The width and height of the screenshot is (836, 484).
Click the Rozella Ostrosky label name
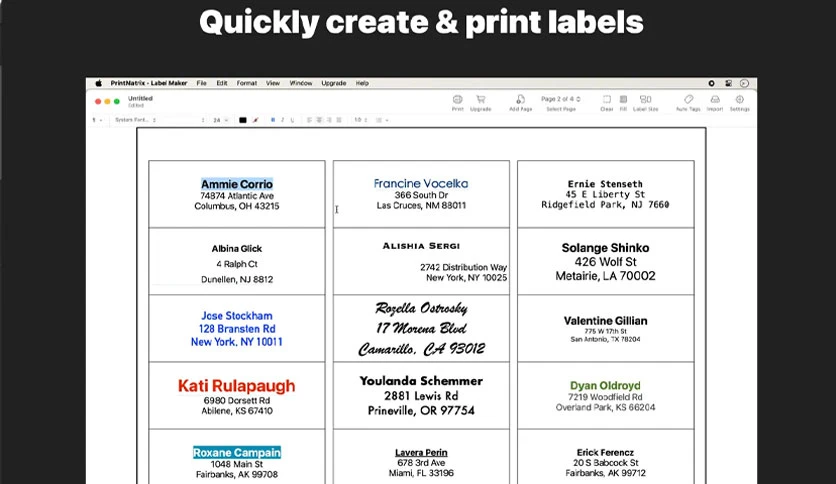point(421,308)
